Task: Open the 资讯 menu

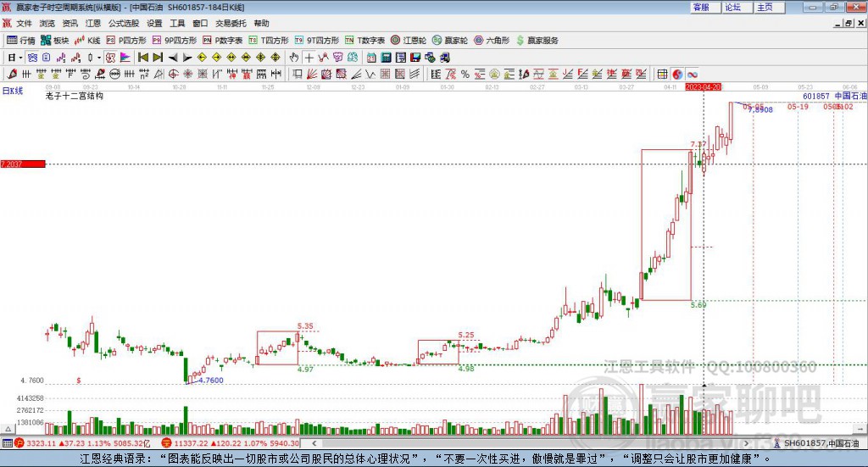Action: [70, 23]
